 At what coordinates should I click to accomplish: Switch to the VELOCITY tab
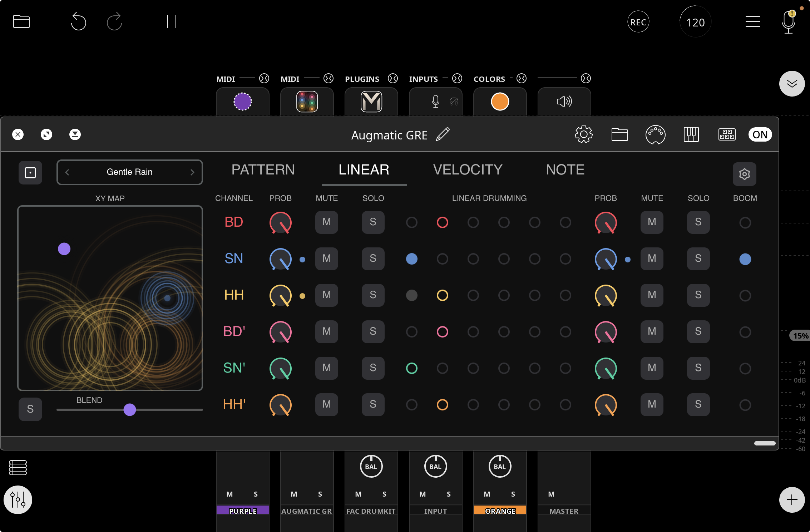(x=468, y=170)
